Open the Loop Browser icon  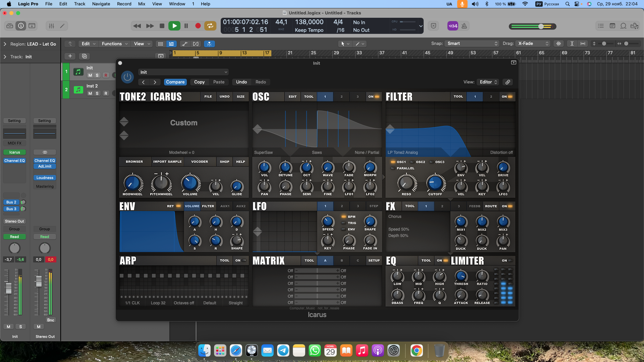click(623, 26)
